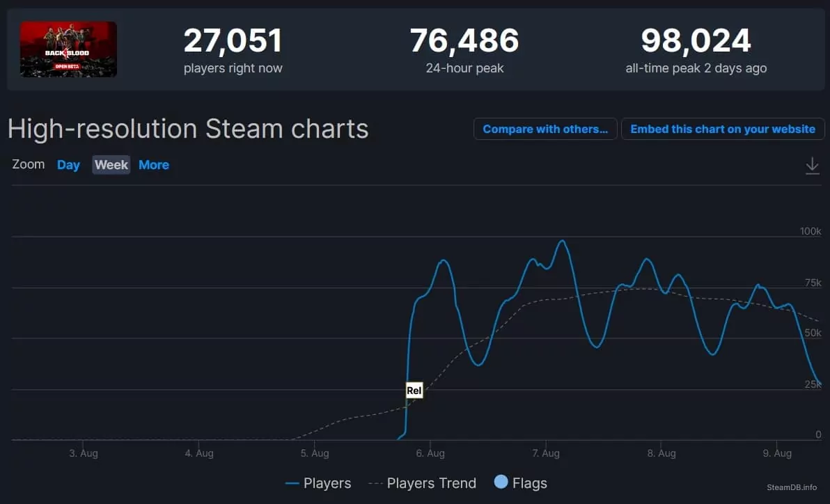
Task: Click the blue Players line legend icon
Action: pos(292,483)
